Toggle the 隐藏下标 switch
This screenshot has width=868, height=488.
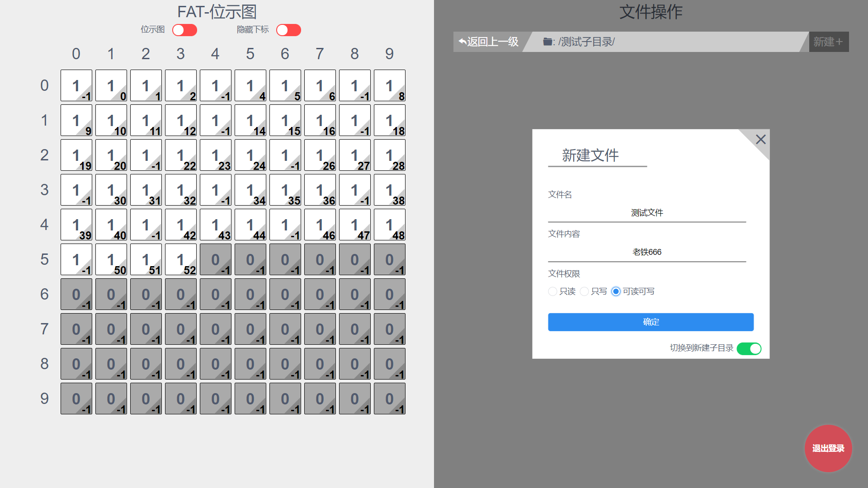point(288,30)
